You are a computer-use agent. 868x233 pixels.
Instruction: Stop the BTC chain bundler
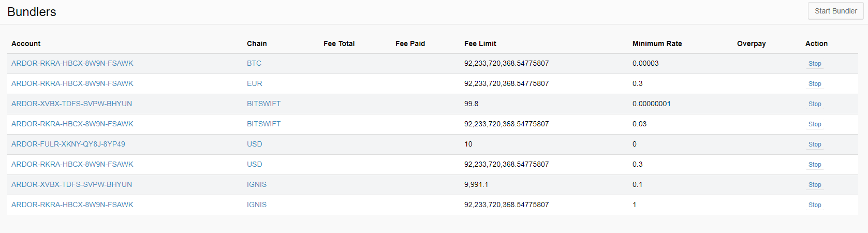pos(814,64)
